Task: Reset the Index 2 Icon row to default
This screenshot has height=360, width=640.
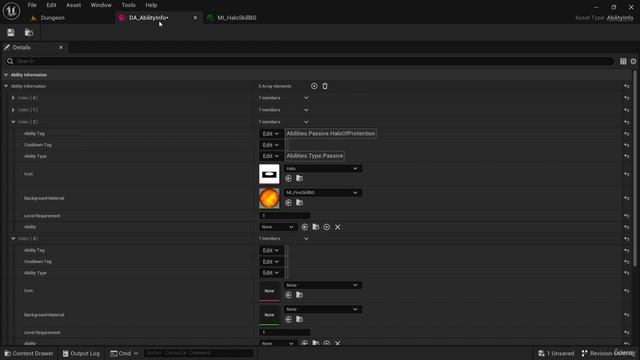Action: (x=627, y=174)
